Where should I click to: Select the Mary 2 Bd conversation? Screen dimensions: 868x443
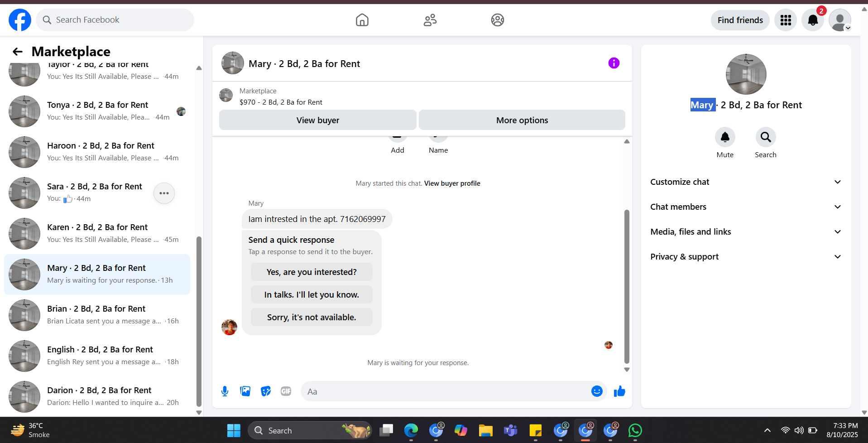click(97, 274)
